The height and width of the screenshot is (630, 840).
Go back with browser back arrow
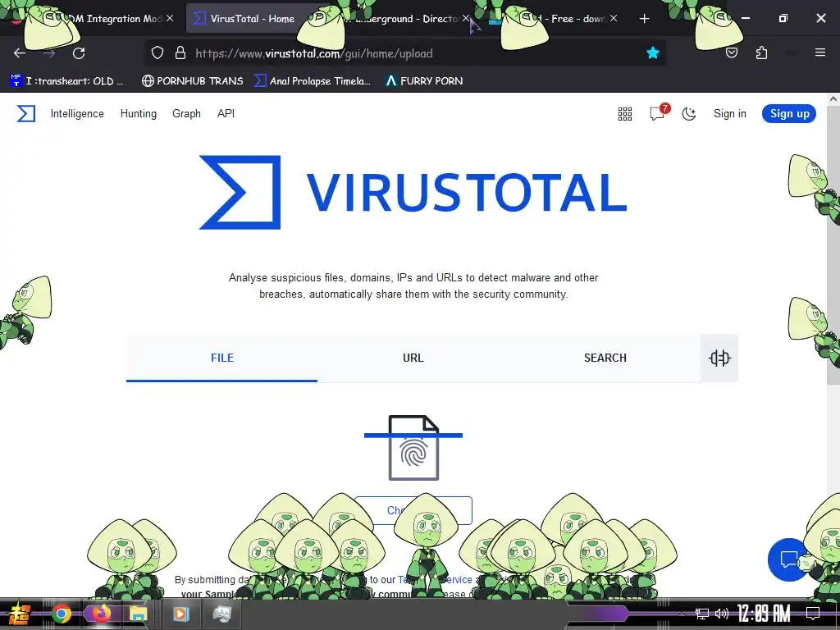click(20, 53)
